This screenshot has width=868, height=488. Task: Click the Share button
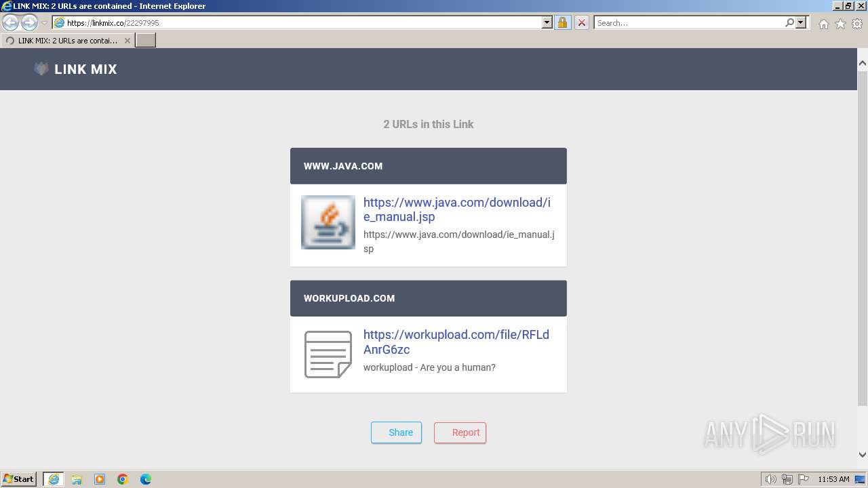(x=397, y=432)
